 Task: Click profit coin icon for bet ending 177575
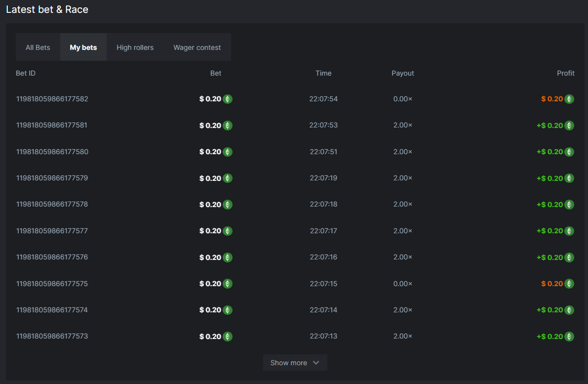569,284
